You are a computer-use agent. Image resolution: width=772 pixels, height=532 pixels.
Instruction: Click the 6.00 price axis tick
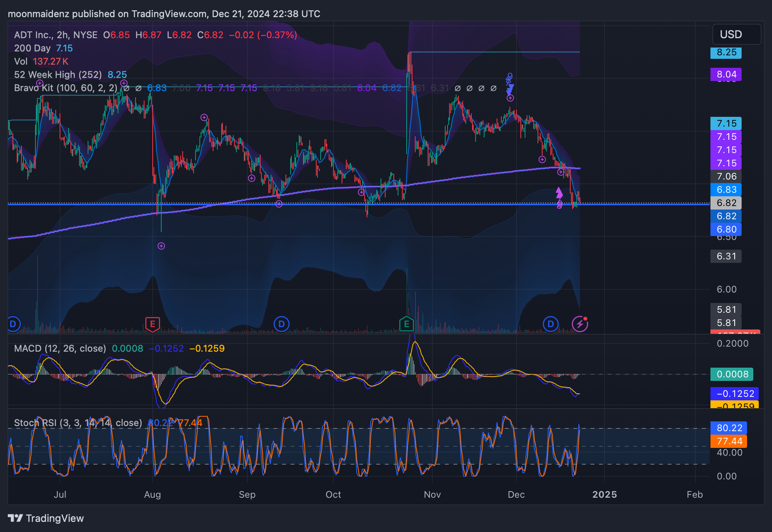click(727, 289)
